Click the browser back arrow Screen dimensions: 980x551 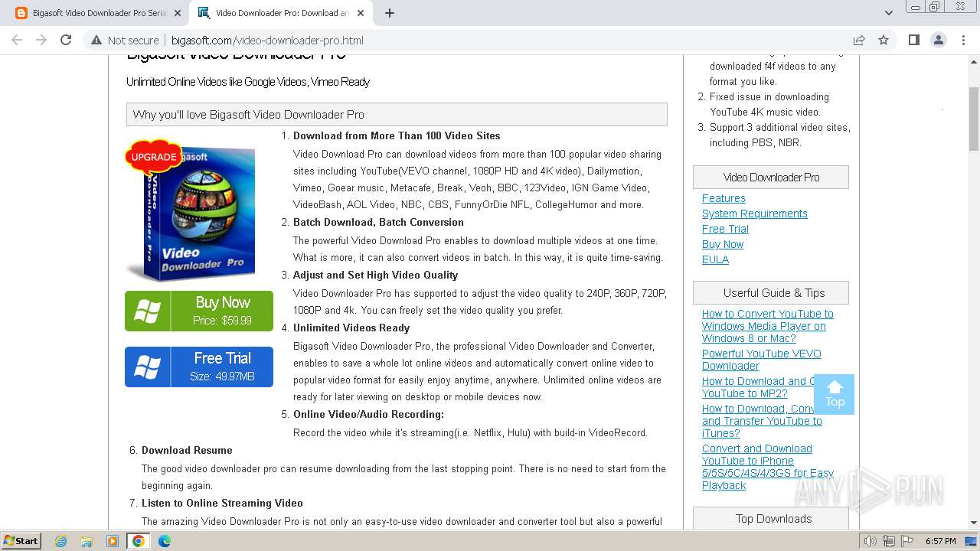[17, 40]
